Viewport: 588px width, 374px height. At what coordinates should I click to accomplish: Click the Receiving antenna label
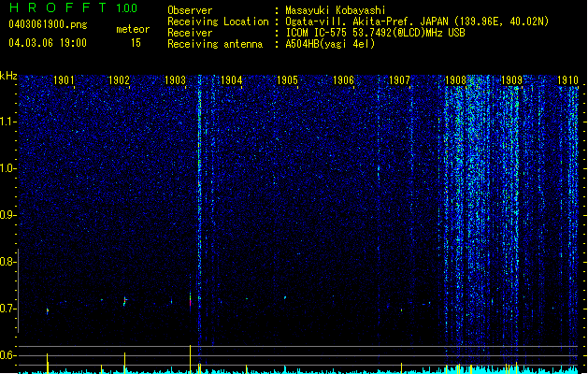[215, 44]
